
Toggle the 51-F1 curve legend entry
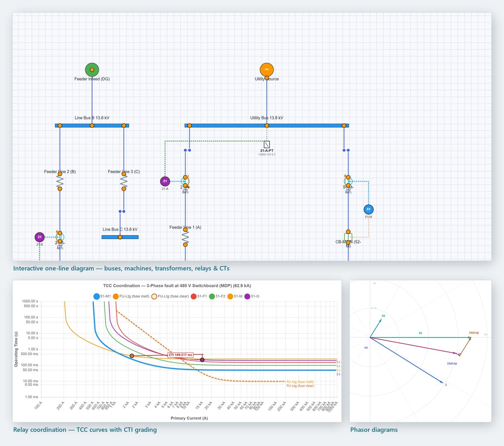click(x=199, y=296)
